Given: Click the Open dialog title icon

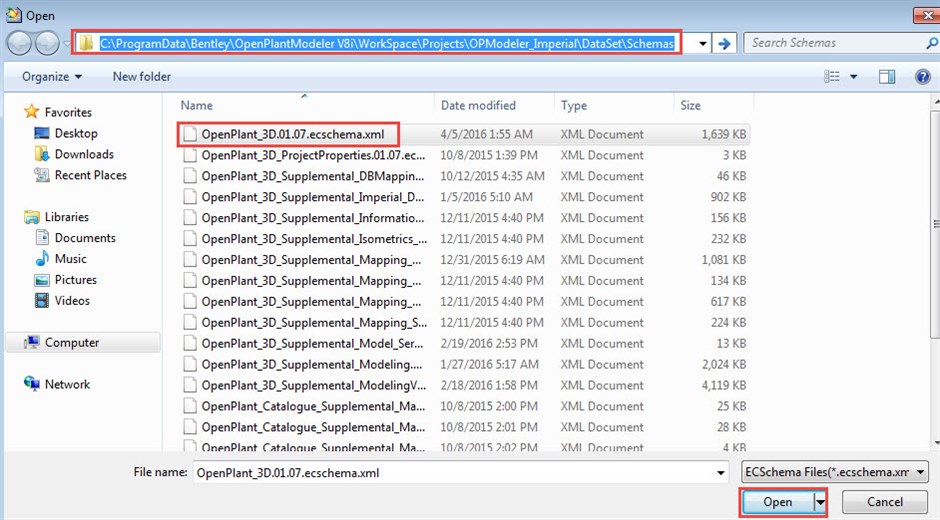Looking at the screenshot, I should point(13,14).
